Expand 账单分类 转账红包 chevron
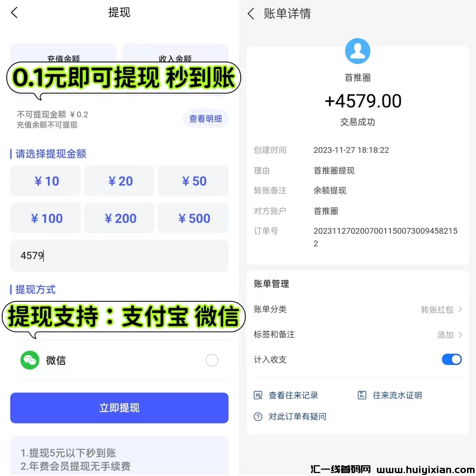The width and height of the screenshot is (476, 476). [x=460, y=309]
